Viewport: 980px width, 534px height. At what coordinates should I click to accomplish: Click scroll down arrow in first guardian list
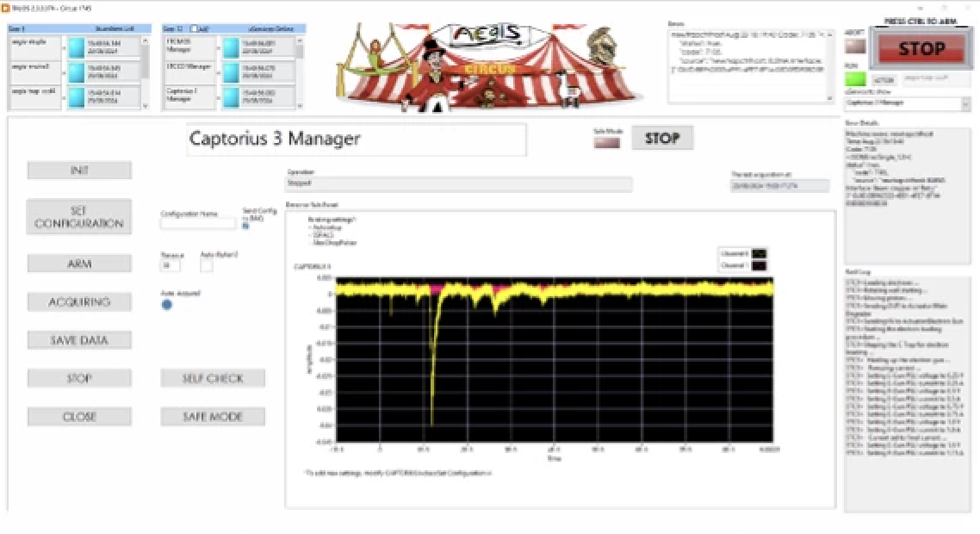(x=146, y=106)
